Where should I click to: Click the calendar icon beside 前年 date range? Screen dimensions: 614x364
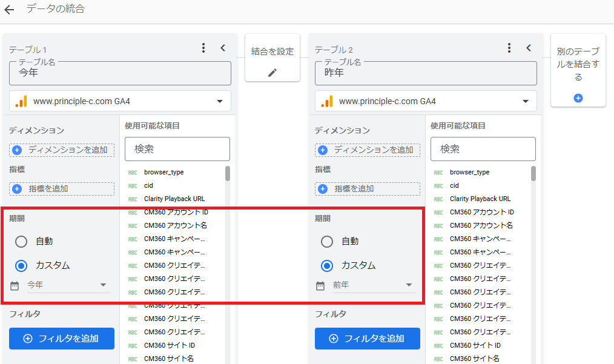coord(320,285)
